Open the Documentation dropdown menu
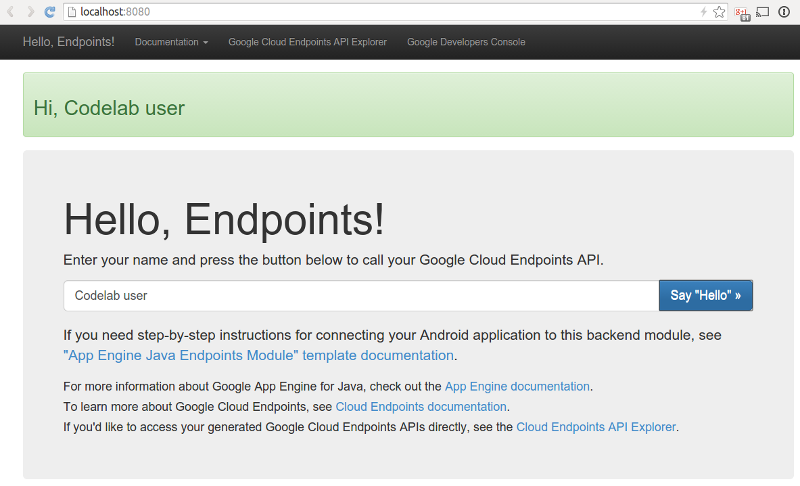 [x=171, y=42]
